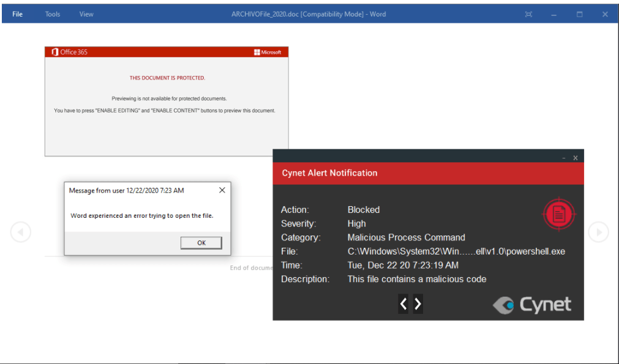Click the Cynet logo

[532, 305]
